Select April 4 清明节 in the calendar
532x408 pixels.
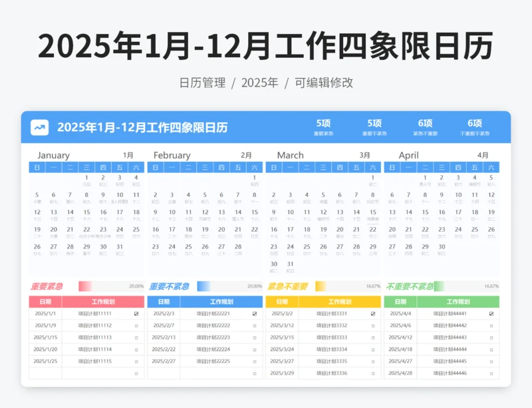(474, 180)
